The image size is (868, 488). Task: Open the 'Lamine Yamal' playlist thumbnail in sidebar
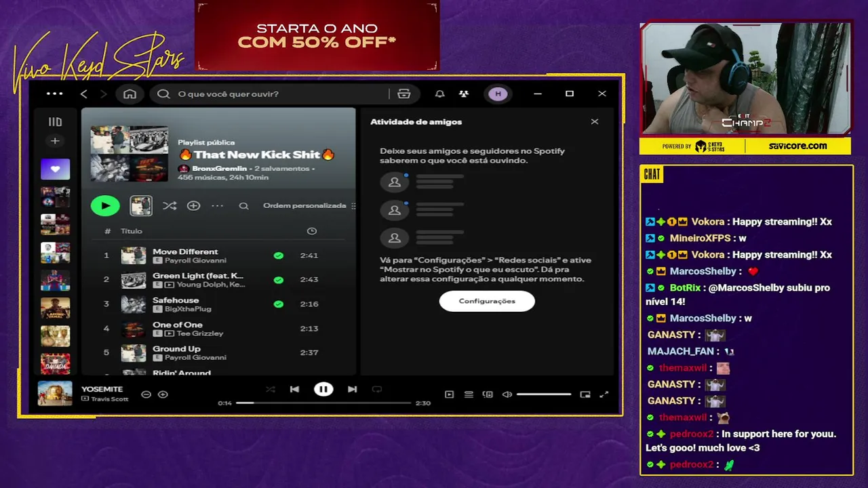(55, 308)
